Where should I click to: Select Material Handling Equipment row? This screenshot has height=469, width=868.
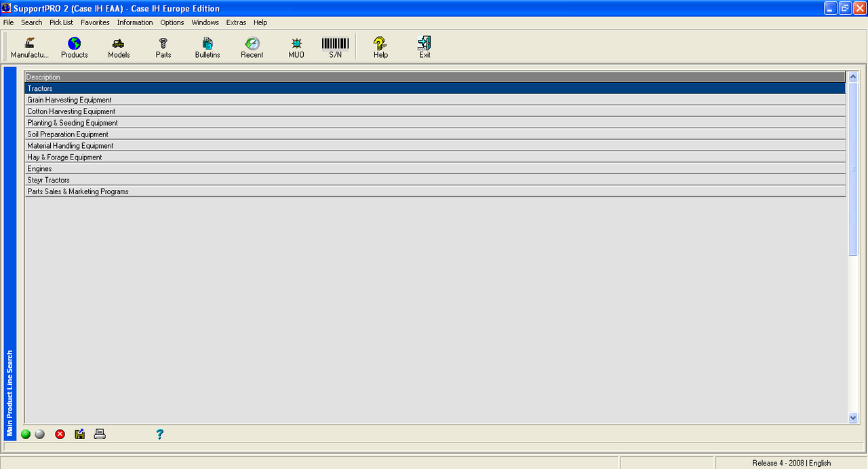click(435, 146)
